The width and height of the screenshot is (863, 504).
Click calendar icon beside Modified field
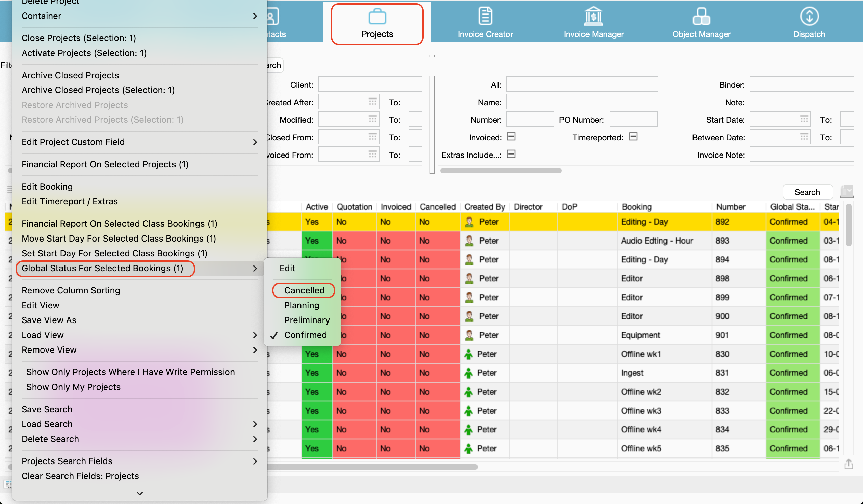(372, 119)
